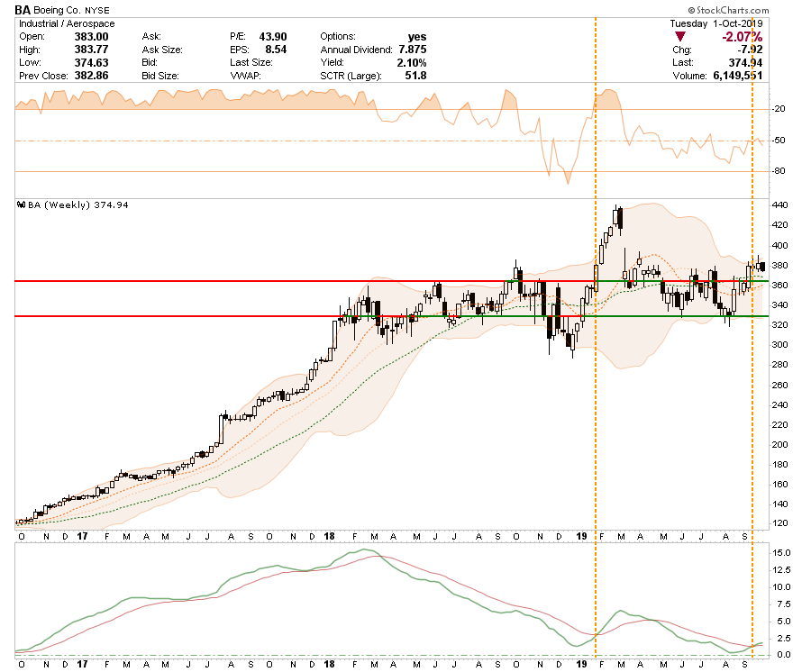Click year '19' on bottom panel time axis
Screen dimensions: 811x672
[x=581, y=664]
